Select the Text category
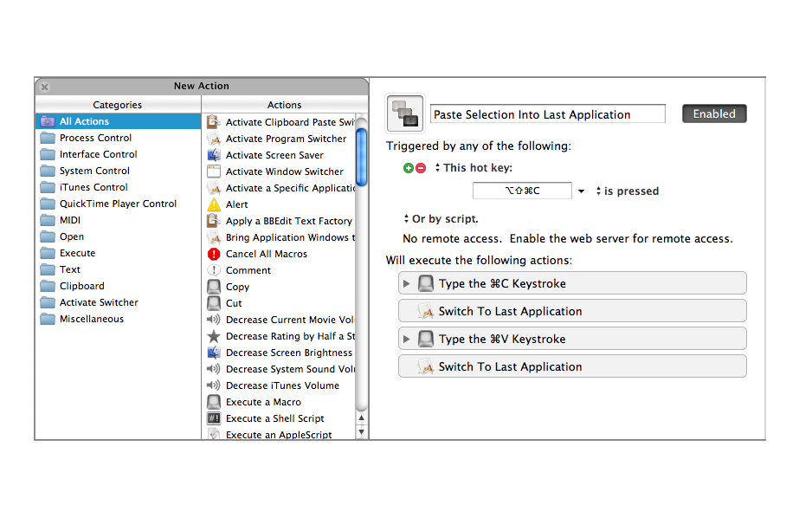This screenshot has height=518, width=812. 118,270
